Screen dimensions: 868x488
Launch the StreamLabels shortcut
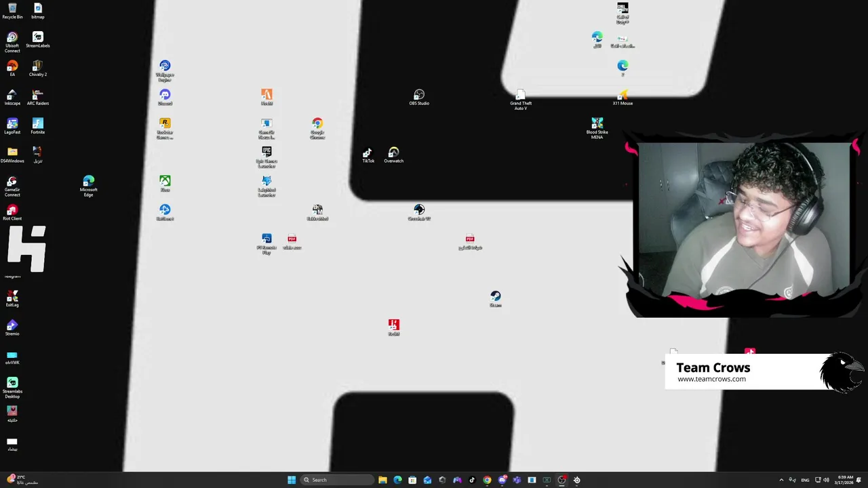point(38,39)
